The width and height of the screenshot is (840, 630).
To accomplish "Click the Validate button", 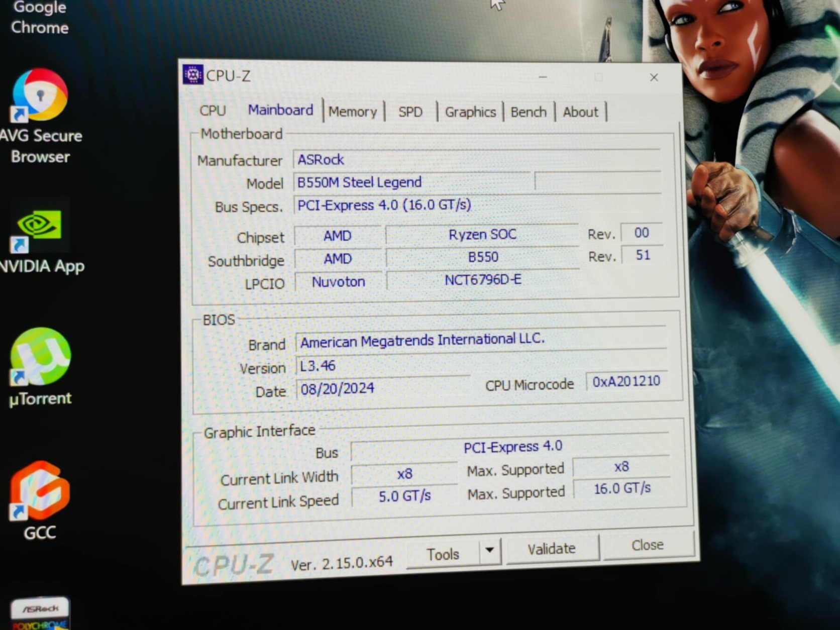I will click(x=552, y=549).
